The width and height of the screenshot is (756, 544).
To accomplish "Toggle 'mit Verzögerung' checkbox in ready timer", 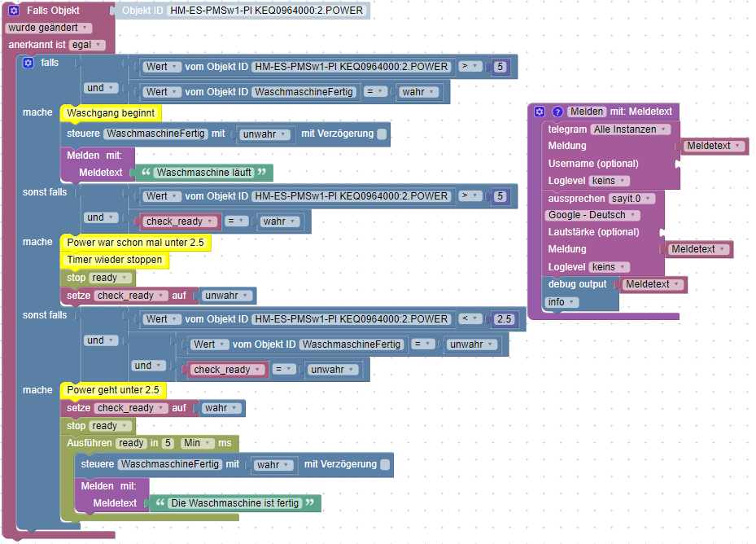I will [385, 464].
